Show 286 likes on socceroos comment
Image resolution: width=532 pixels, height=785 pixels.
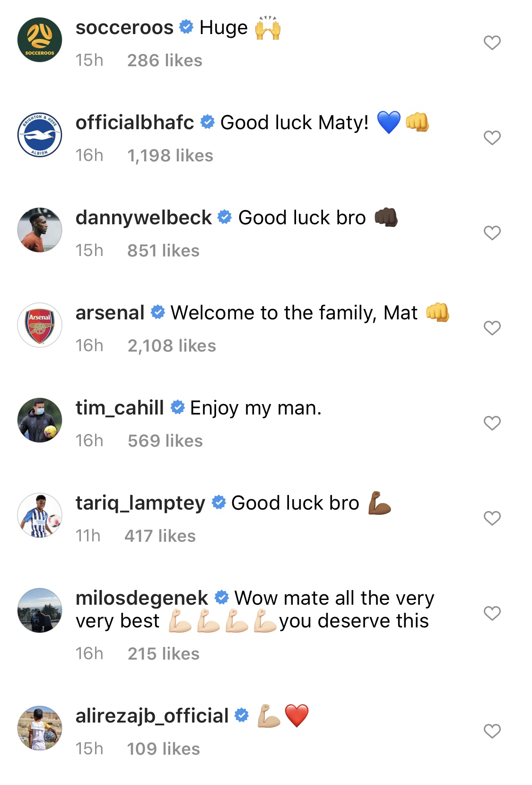(165, 61)
